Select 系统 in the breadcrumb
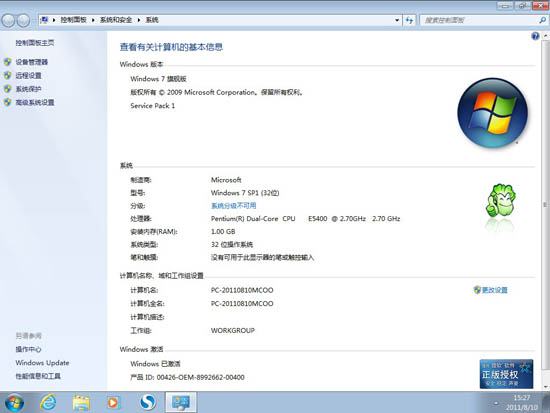 pos(152,20)
